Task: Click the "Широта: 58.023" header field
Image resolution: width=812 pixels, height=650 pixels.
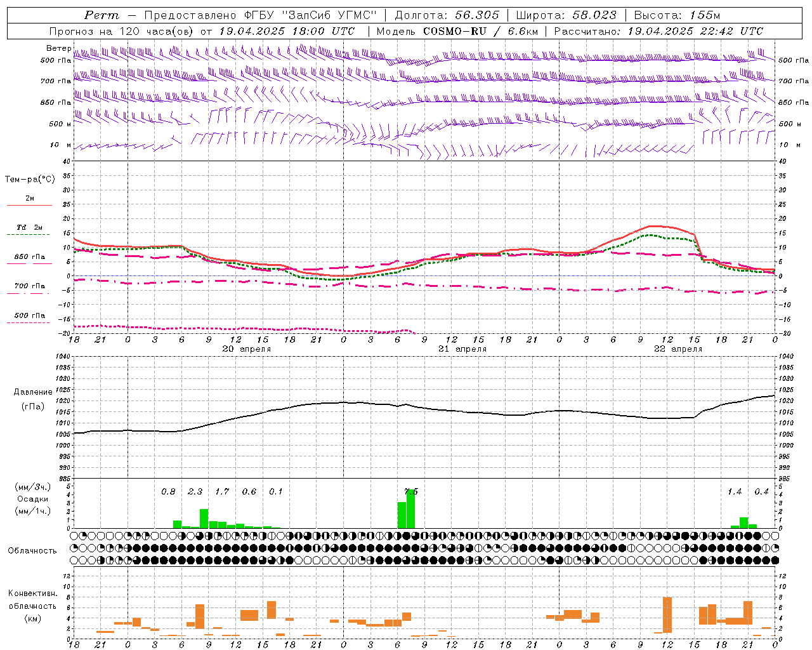Action: pos(566,15)
